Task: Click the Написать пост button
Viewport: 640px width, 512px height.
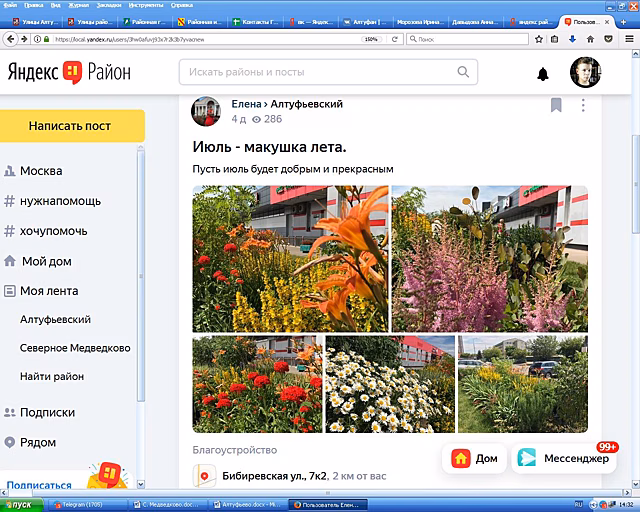Action: (x=72, y=126)
